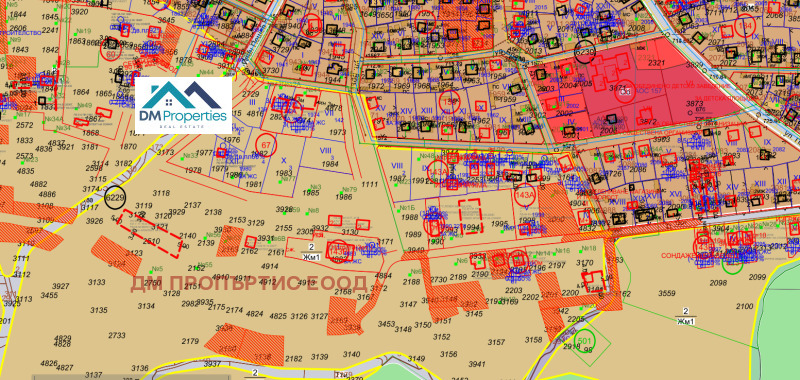Click the black circled marker 6229

pyautogui.click(x=114, y=198)
